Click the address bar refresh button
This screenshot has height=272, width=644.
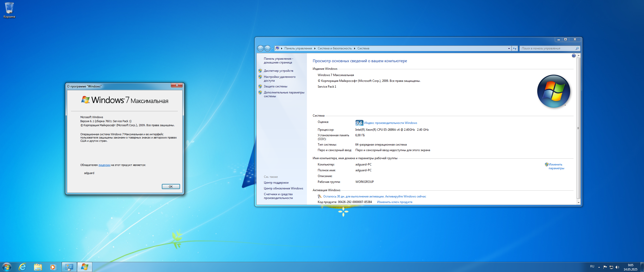(515, 48)
